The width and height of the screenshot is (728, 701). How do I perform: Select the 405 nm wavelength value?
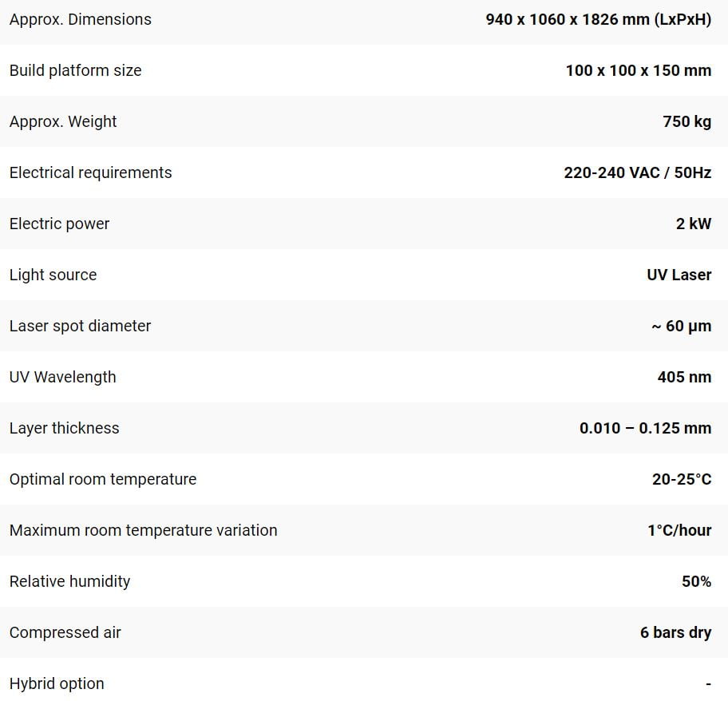pyautogui.click(x=684, y=377)
